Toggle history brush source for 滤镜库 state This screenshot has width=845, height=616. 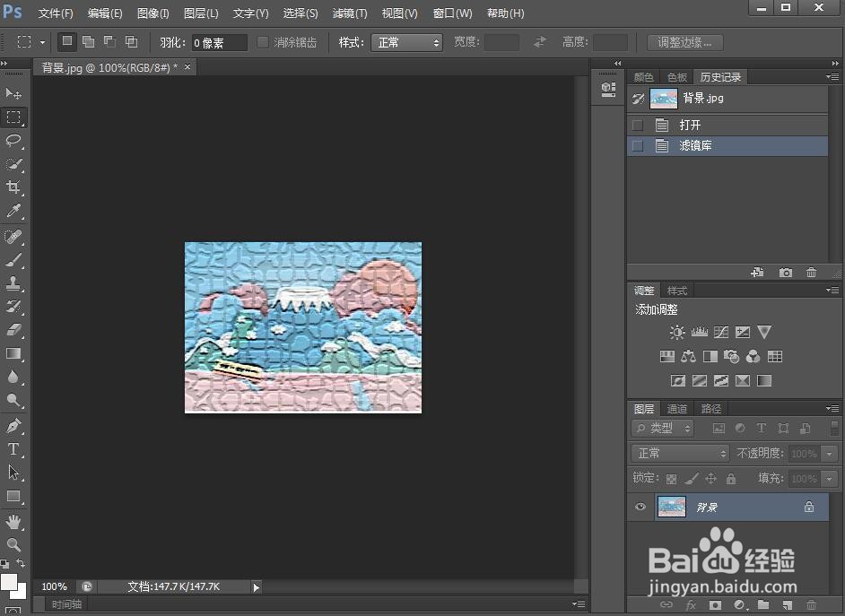638,146
